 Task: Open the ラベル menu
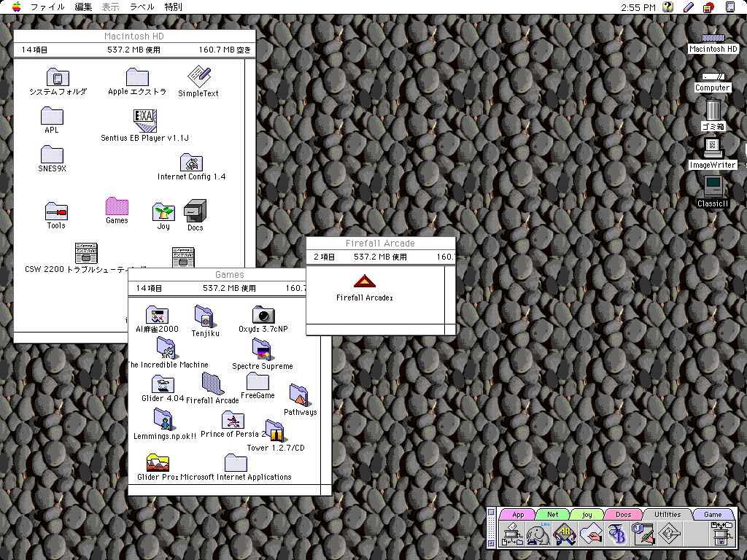click(x=142, y=7)
